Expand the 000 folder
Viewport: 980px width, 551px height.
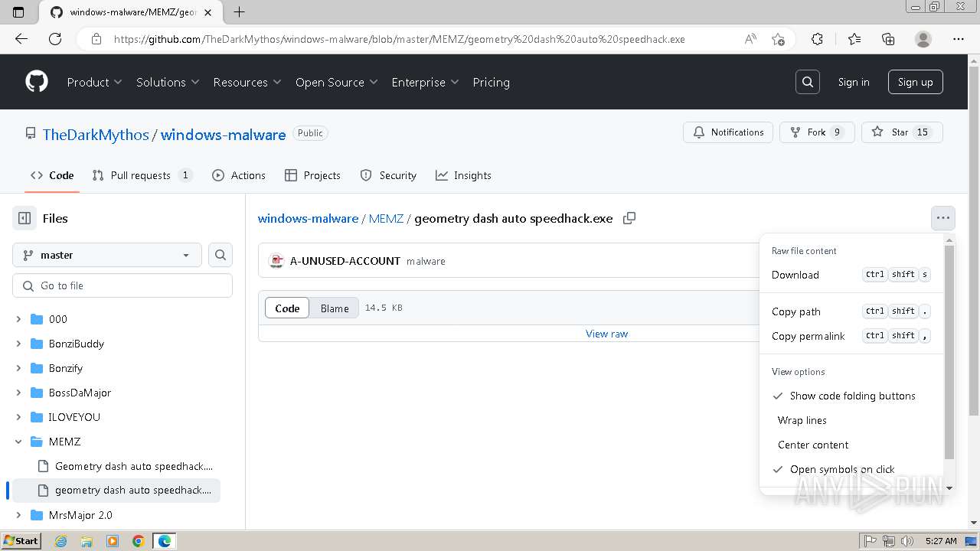18,319
